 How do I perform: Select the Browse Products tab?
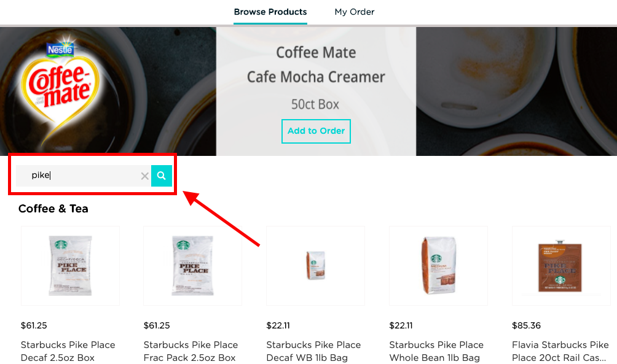pos(270,12)
